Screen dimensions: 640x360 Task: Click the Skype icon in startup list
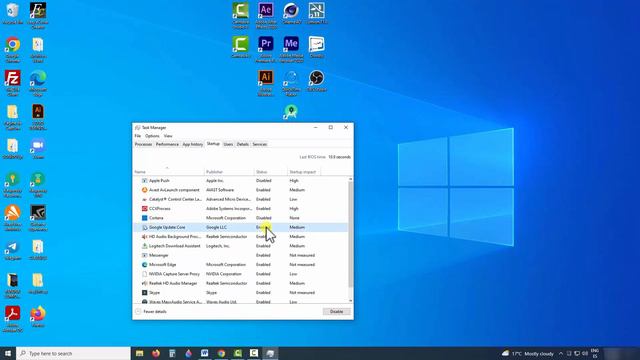pyautogui.click(x=144, y=293)
